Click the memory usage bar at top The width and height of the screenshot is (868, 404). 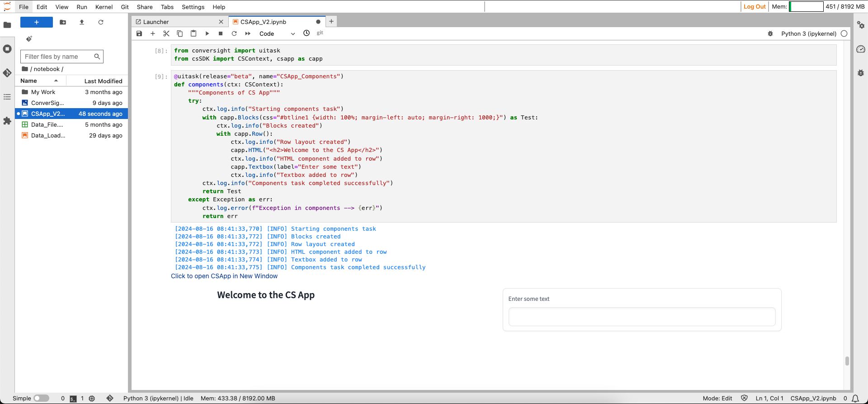(x=806, y=6)
